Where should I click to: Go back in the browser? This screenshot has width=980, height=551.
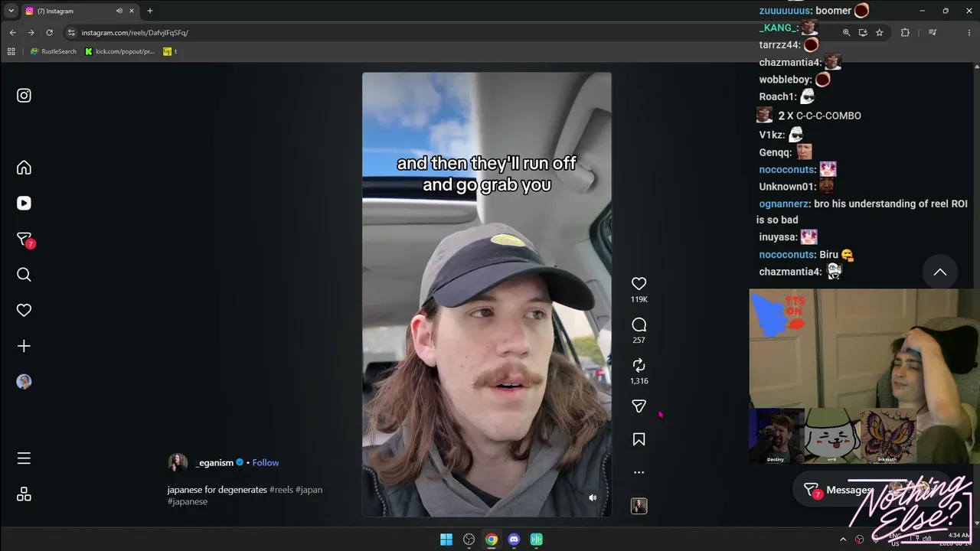pos(12,33)
